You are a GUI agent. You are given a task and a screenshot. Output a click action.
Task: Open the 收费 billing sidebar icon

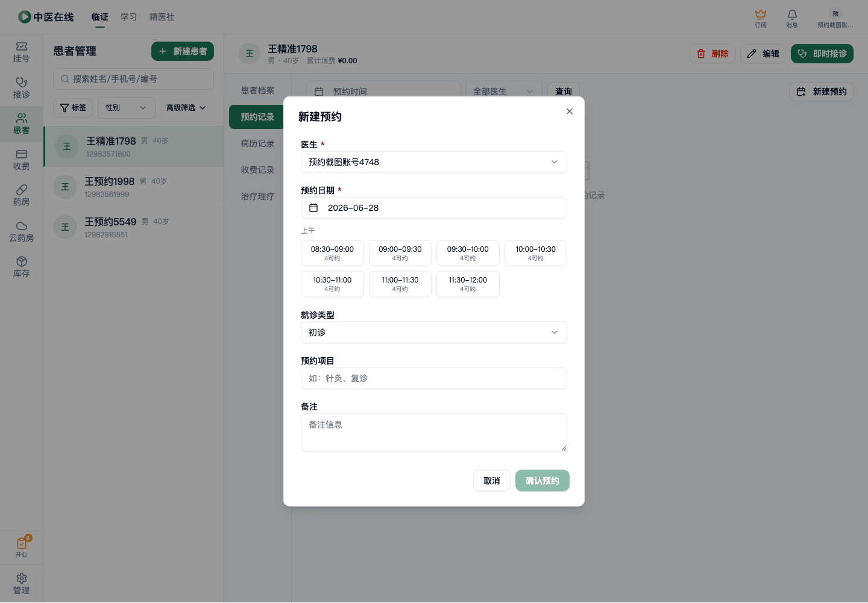tap(21, 160)
